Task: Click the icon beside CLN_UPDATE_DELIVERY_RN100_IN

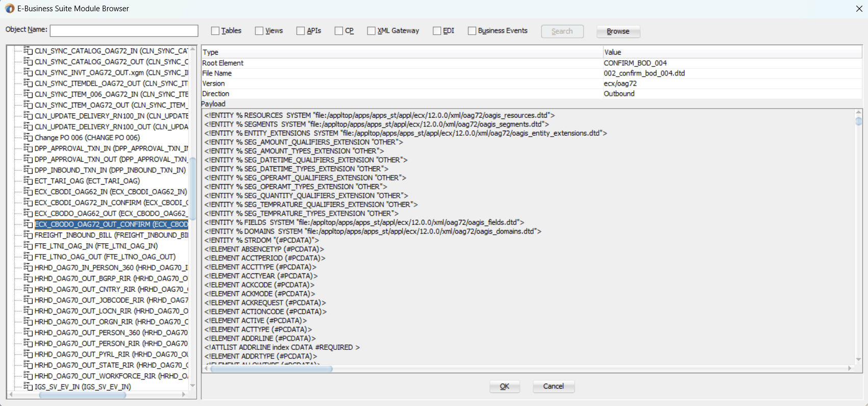Action: click(29, 116)
